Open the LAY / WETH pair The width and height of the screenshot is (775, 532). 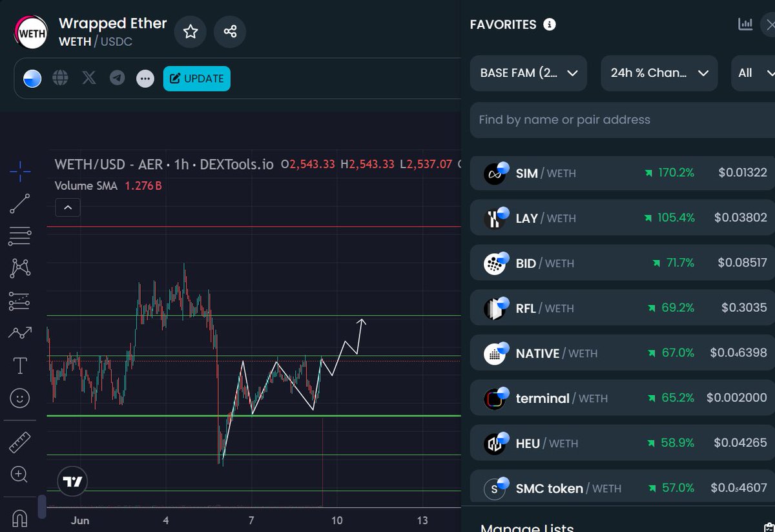[x=622, y=218]
